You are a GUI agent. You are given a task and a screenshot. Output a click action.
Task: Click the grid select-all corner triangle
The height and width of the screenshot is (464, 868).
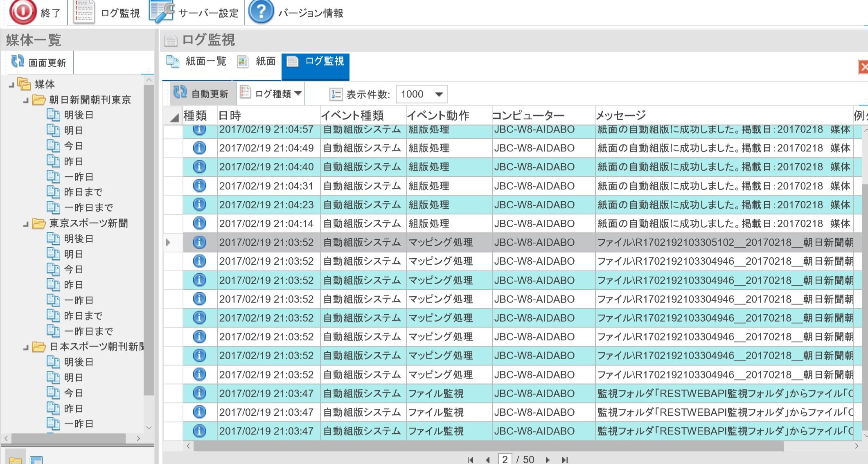(174, 117)
